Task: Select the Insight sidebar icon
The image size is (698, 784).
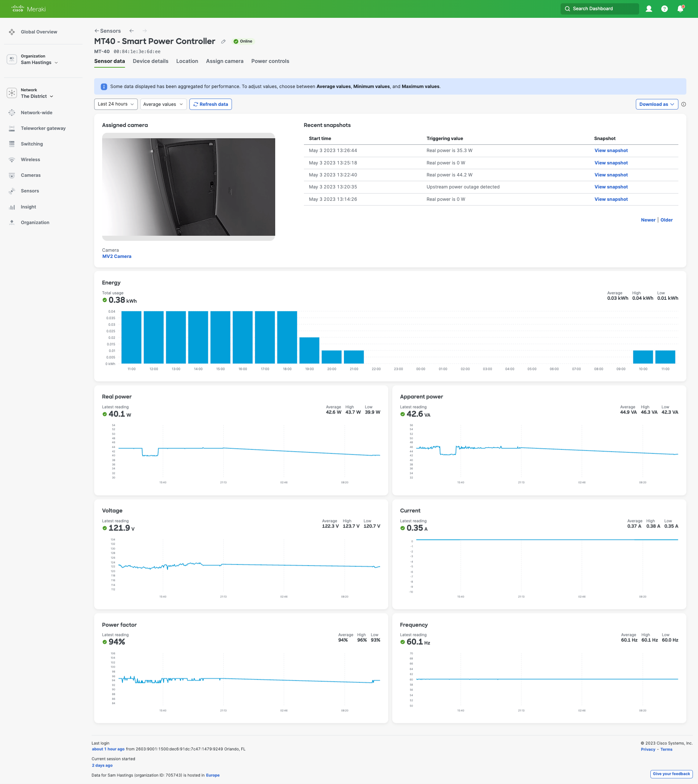Action: [12, 206]
